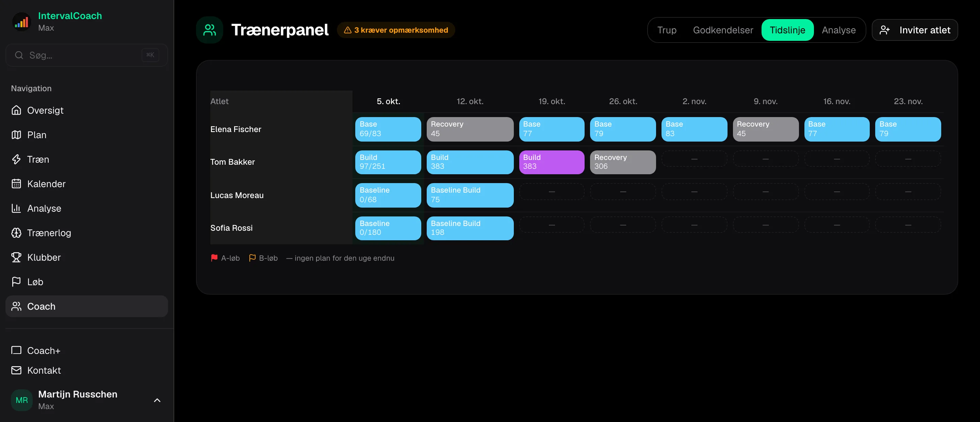Screen dimensions: 980x422
Task: Select the Tidslinje tab
Action: click(787, 30)
